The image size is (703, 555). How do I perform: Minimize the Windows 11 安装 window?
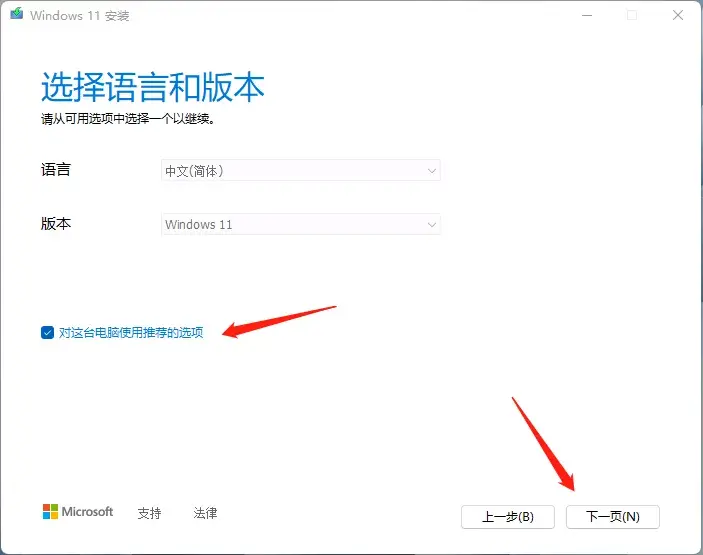[x=587, y=16]
